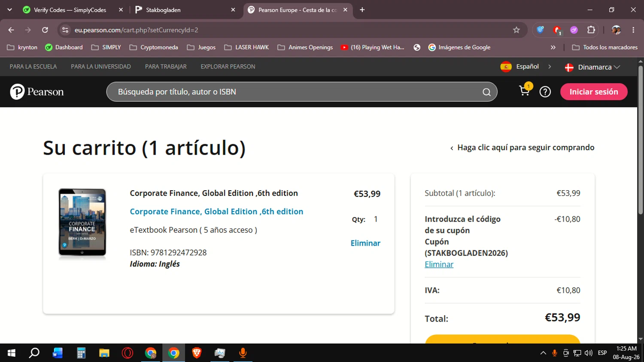
Task: Click the ESP input language indicator
Action: [602, 353]
